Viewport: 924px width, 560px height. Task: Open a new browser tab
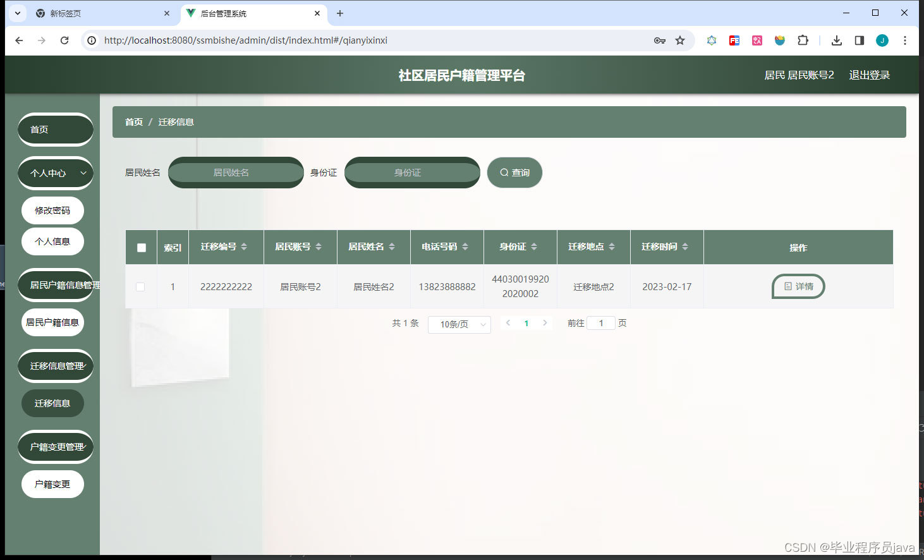(x=340, y=13)
